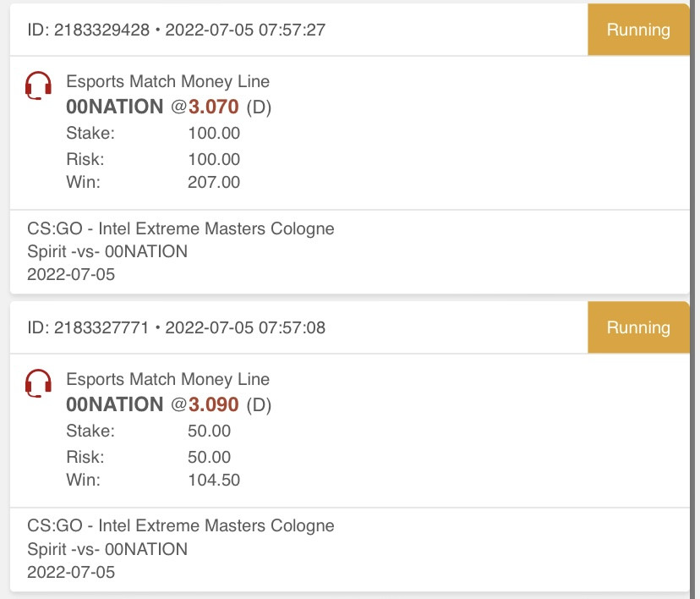Image resolution: width=700 pixels, height=599 pixels.
Task: Open second CS:GO Intel Extreme Masters Cologne event
Action: (x=181, y=525)
